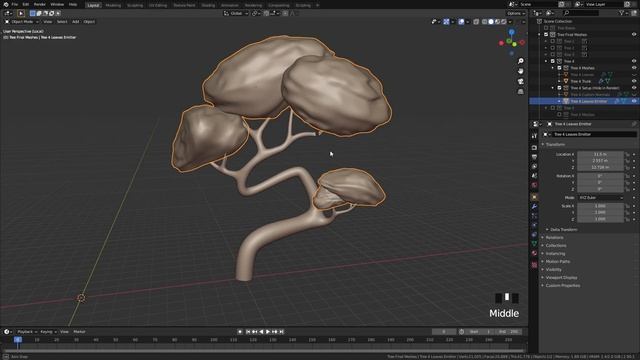The height and width of the screenshot is (360, 640).
Task: Expand the Relations panel
Action: 554,238
